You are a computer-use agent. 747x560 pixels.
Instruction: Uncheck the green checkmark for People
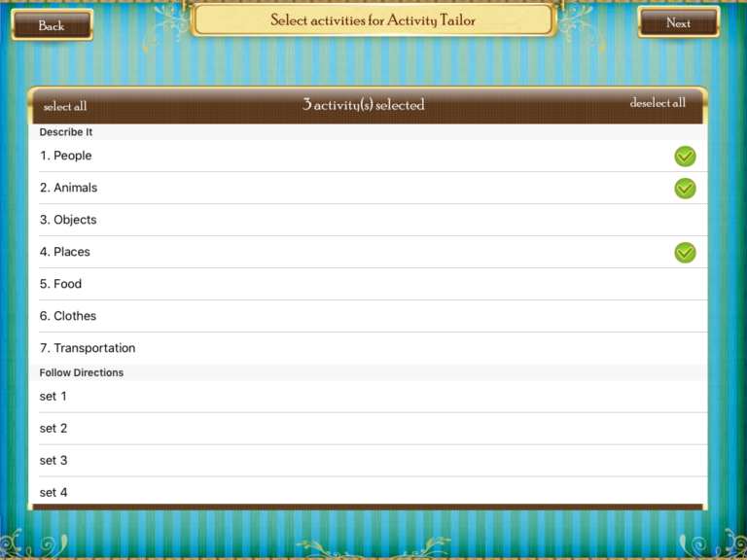[685, 157]
